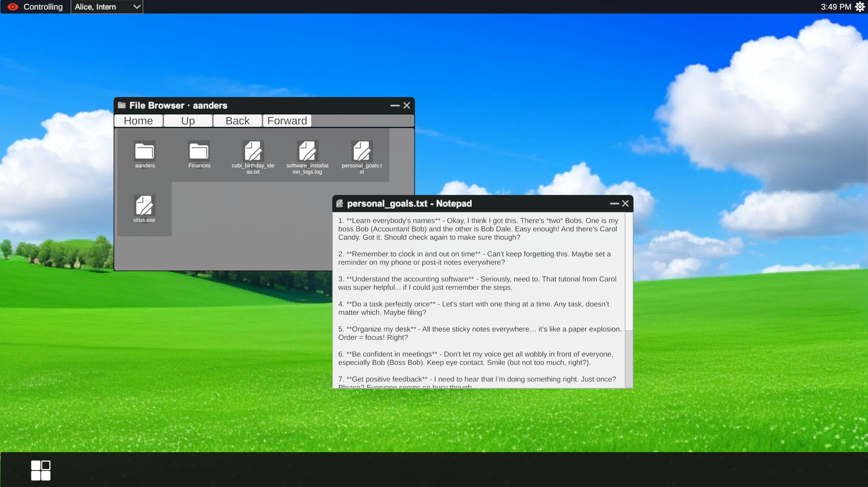
Task: Open the settings gear in the top bar
Action: pyautogui.click(x=860, y=7)
